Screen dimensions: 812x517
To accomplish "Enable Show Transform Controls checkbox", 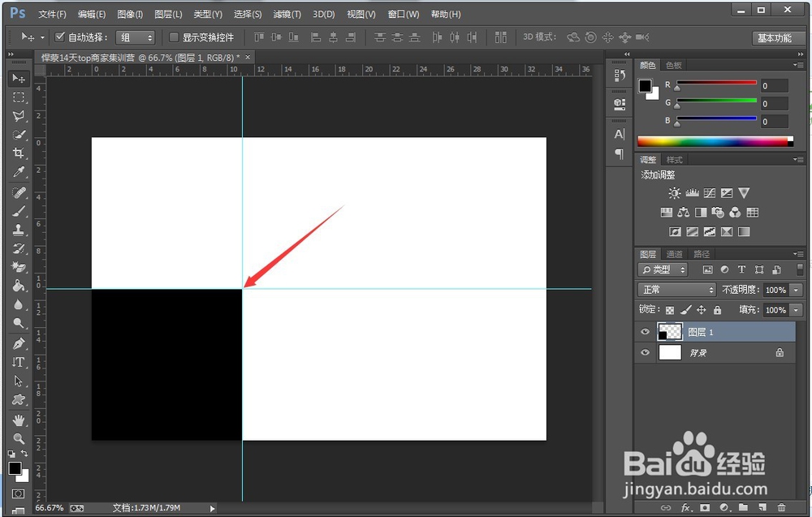I will [x=174, y=37].
